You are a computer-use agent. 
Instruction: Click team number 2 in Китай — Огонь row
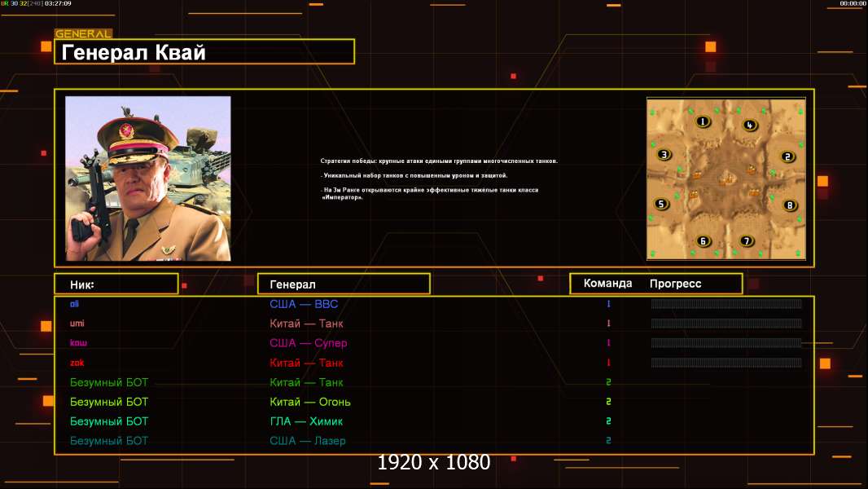(608, 402)
